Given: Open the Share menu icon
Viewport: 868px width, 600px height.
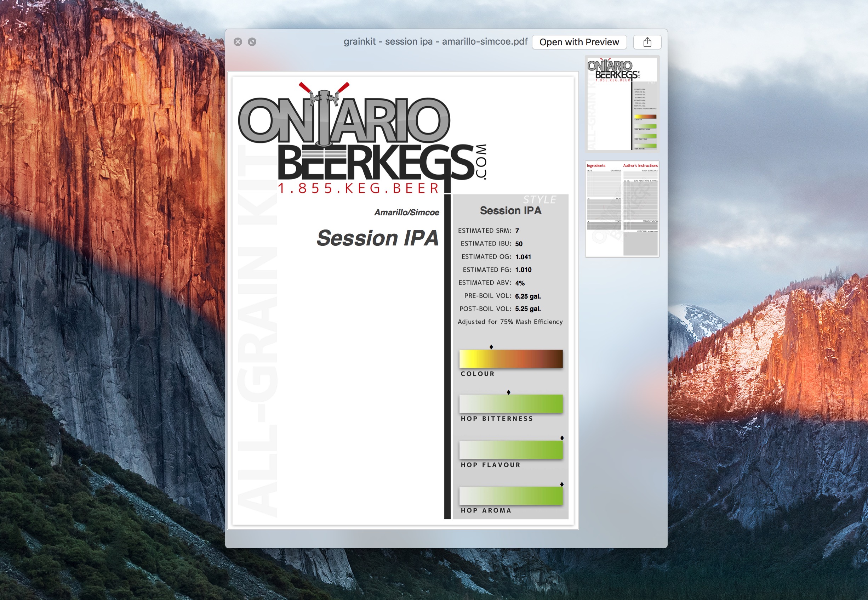Looking at the screenshot, I should point(647,42).
